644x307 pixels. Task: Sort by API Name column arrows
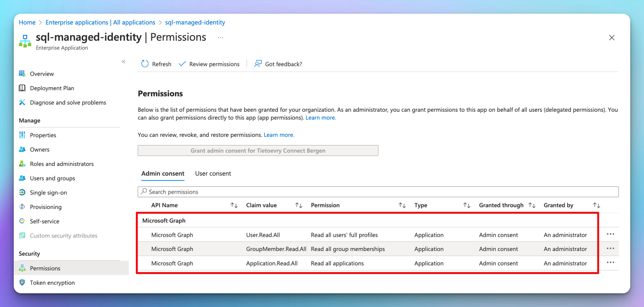pos(234,205)
